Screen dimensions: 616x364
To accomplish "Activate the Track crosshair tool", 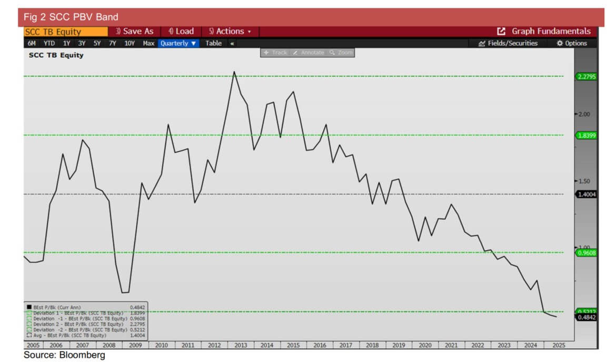I will point(266,53).
